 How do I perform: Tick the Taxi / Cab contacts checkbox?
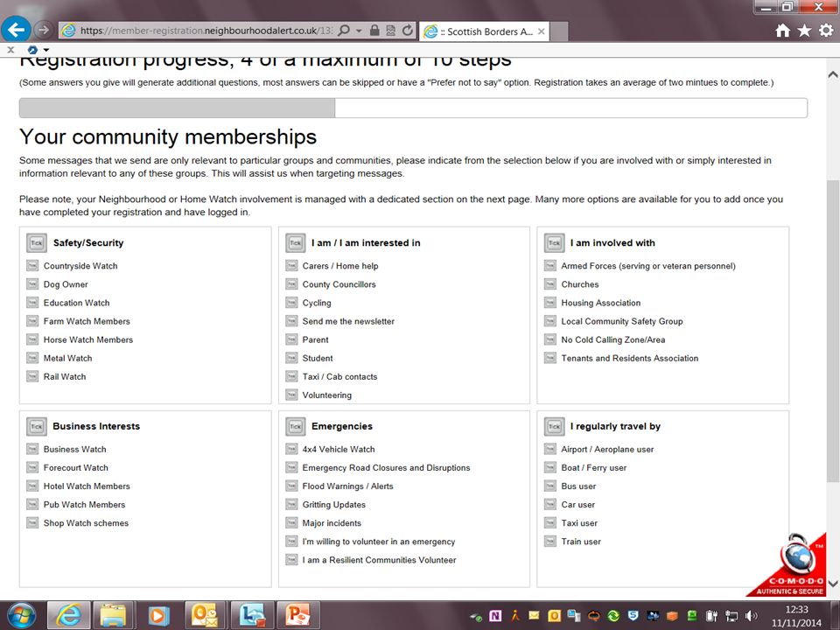(x=291, y=376)
